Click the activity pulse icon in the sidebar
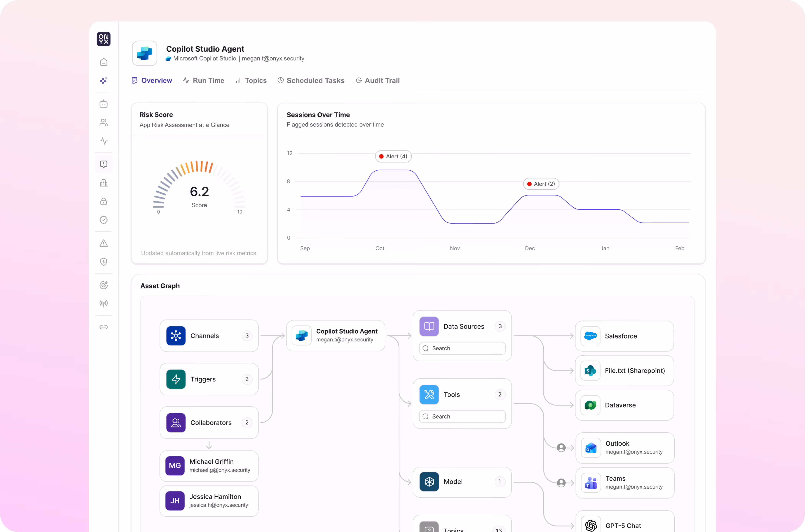 [x=104, y=141]
